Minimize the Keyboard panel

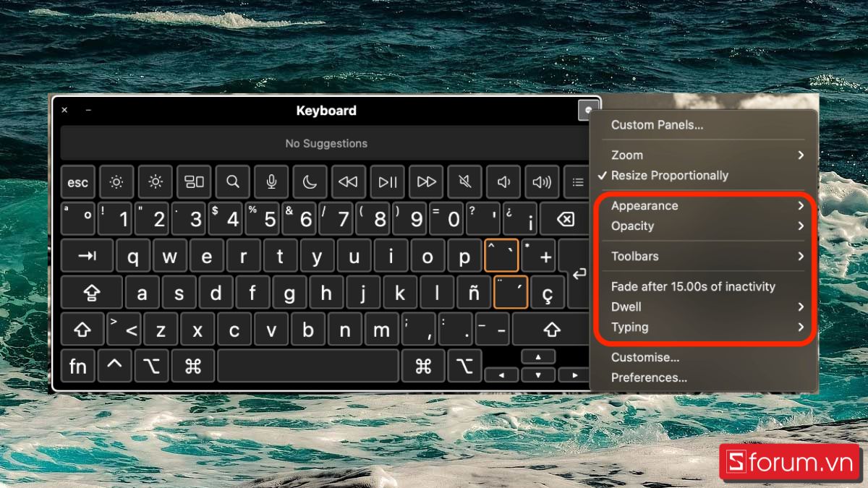88,111
